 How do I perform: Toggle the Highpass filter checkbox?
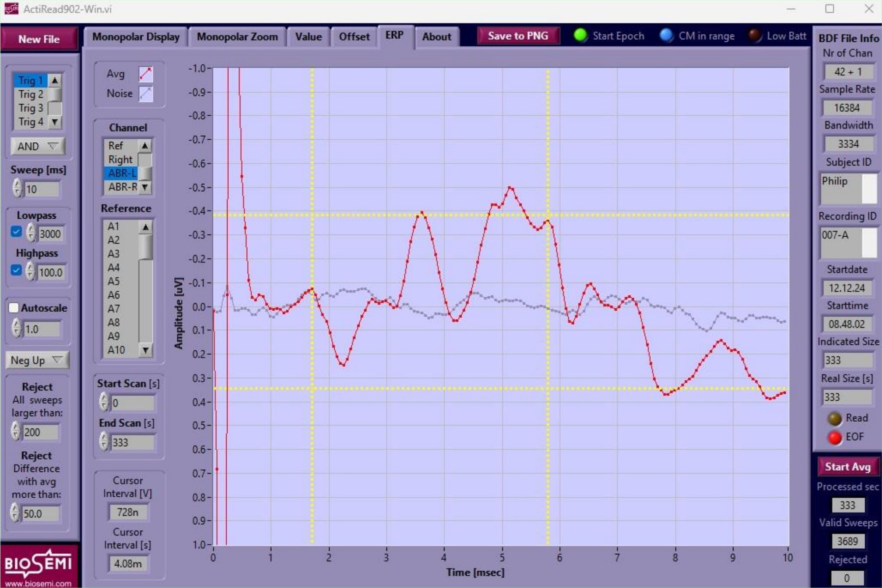click(x=16, y=270)
